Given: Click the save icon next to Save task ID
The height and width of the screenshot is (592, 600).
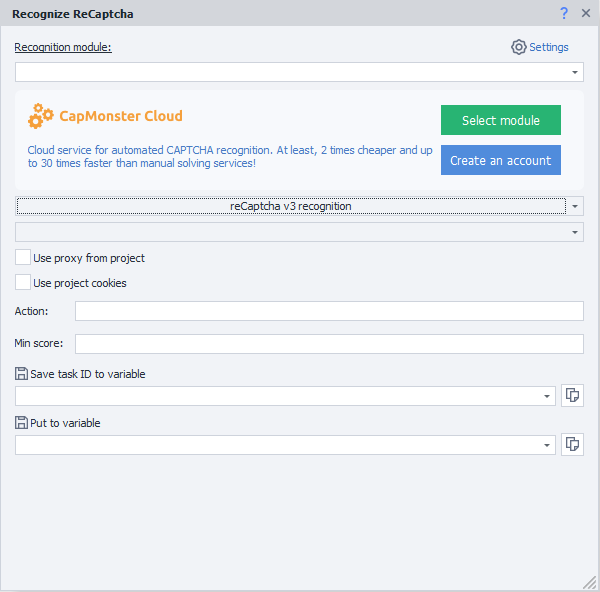Looking at the screenshot, I should [21, 374].
